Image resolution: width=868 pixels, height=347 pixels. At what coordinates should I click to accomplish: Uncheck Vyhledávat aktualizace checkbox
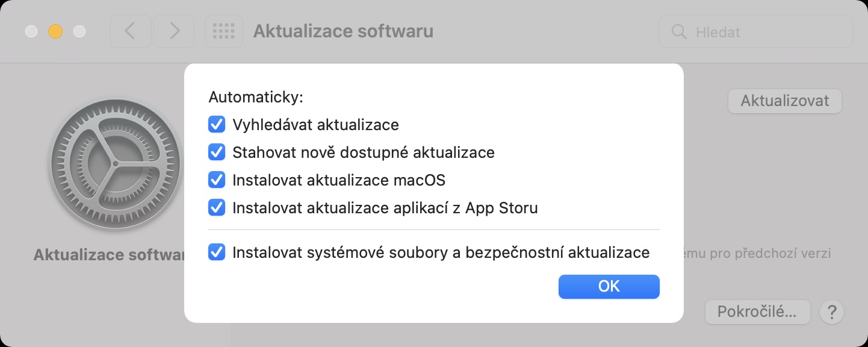coord(216,125)
